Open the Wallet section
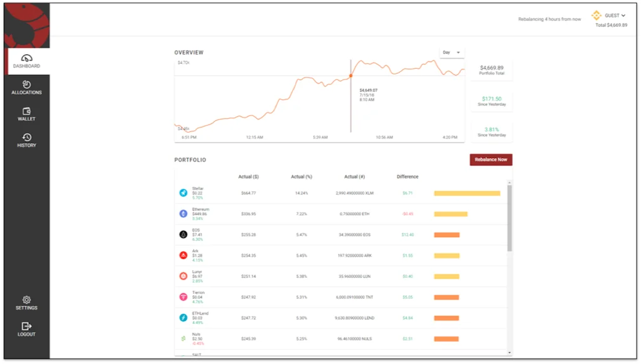The image size is (641, 364). pos(26,114)
